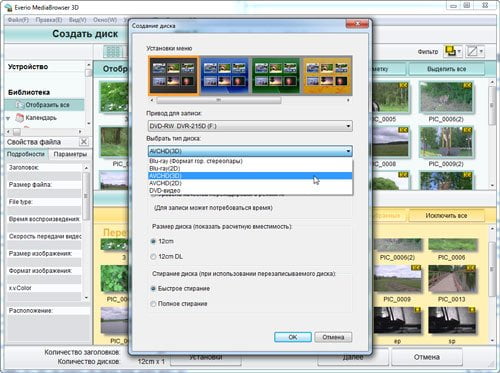Select Быстрое стирание radio button
Viewport: 500px width, 373px height.
(x=153, y=288)
